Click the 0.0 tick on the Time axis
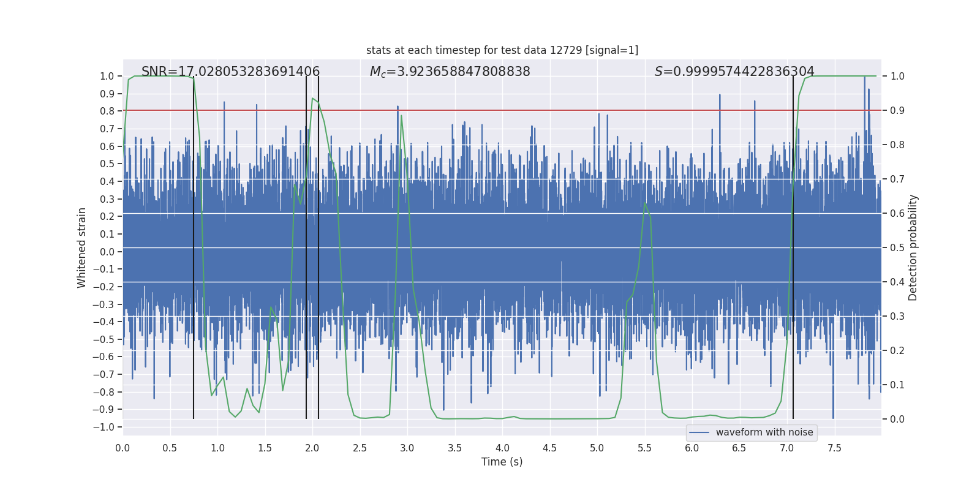The width and height of the screenshot is (980, 490). pyautogui.click(x=123, y=448)
